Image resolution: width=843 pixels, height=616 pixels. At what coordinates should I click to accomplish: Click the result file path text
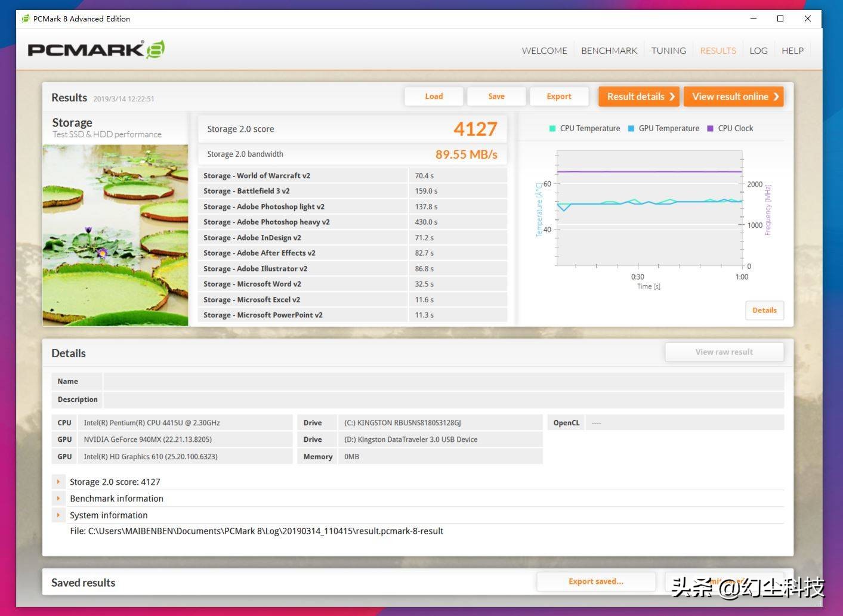click(x=257, y=531)
